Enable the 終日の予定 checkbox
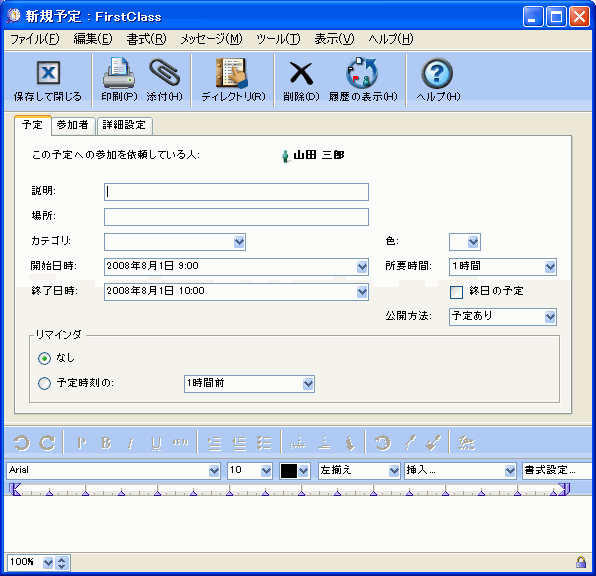The image size is (596, 576). tap(456, 292)
